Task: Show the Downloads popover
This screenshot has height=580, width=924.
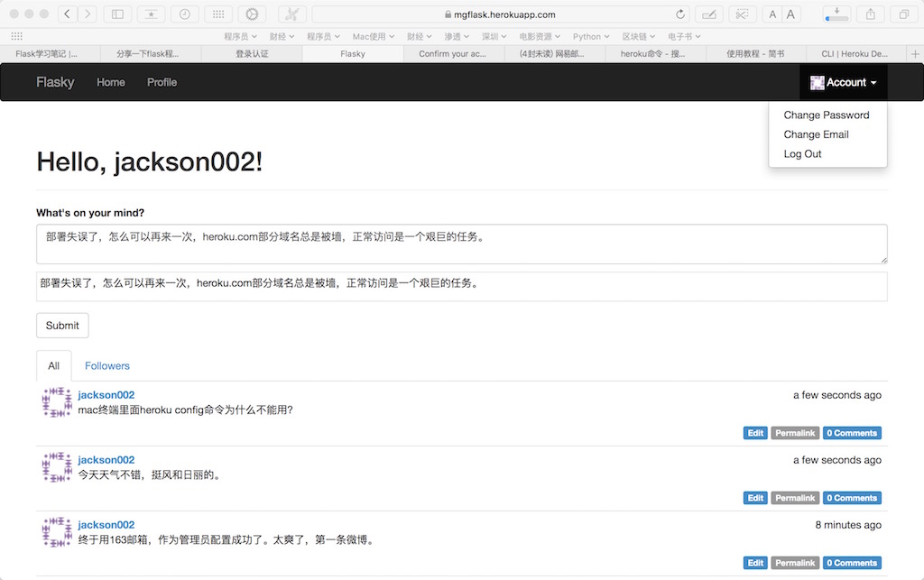Action: click(x=835, y=14)
